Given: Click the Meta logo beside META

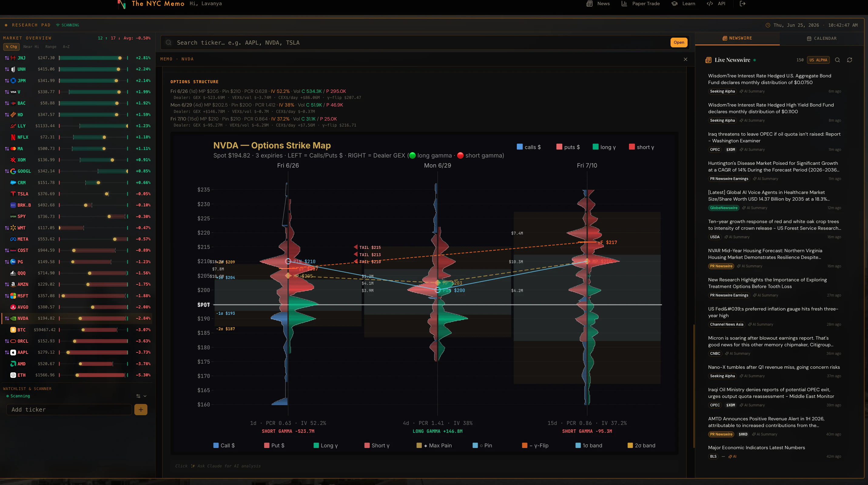Looking at the screenshot, I should [13, 239].
